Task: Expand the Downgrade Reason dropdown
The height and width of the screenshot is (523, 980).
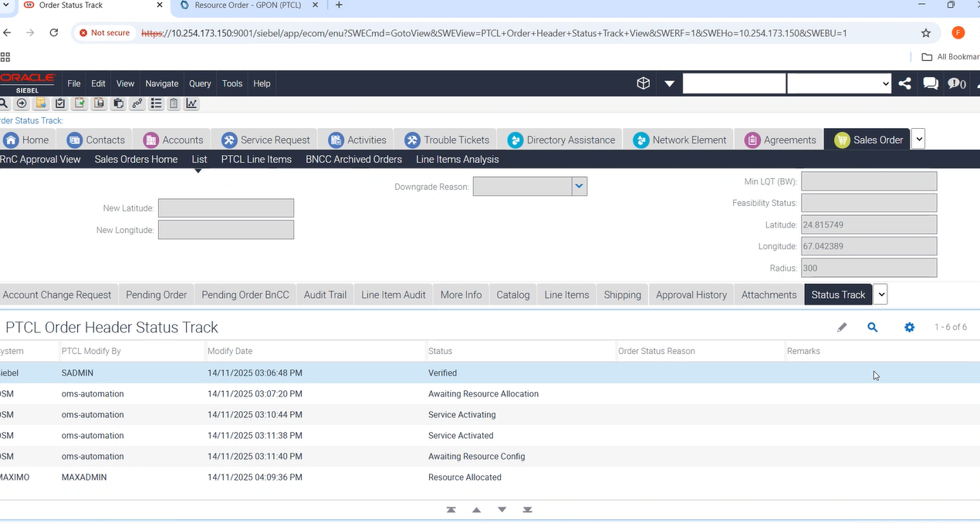Action: pyautogui.click(x=579, y=186)
